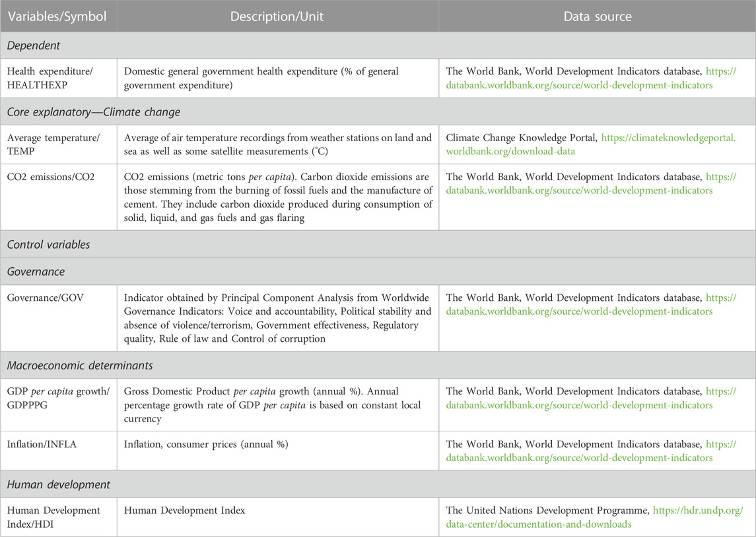The image size is (756, 537).
Task: Click the Inflation, consumer prices description cell
Action: (278, 451)
